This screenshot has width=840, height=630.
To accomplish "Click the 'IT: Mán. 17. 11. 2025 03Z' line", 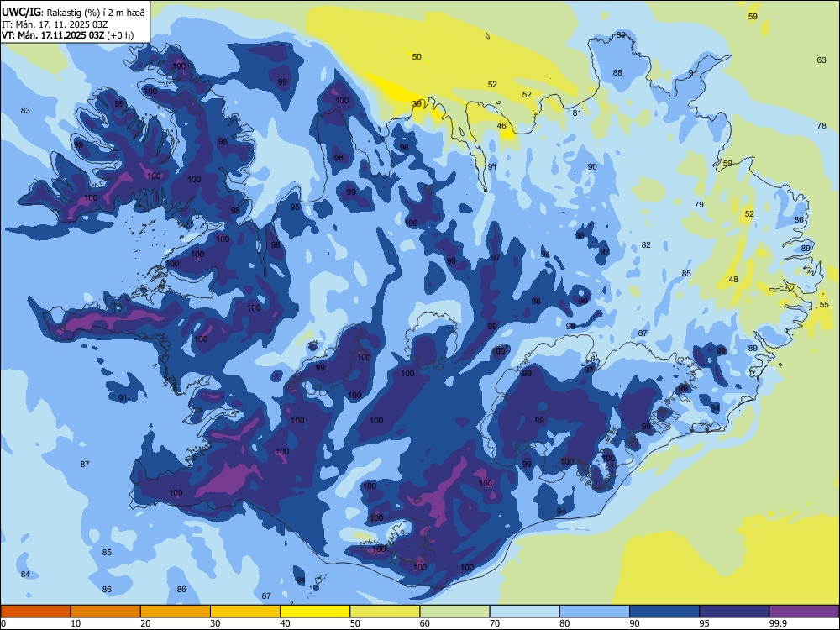I will pyautogui.click(x=54, y=24).
